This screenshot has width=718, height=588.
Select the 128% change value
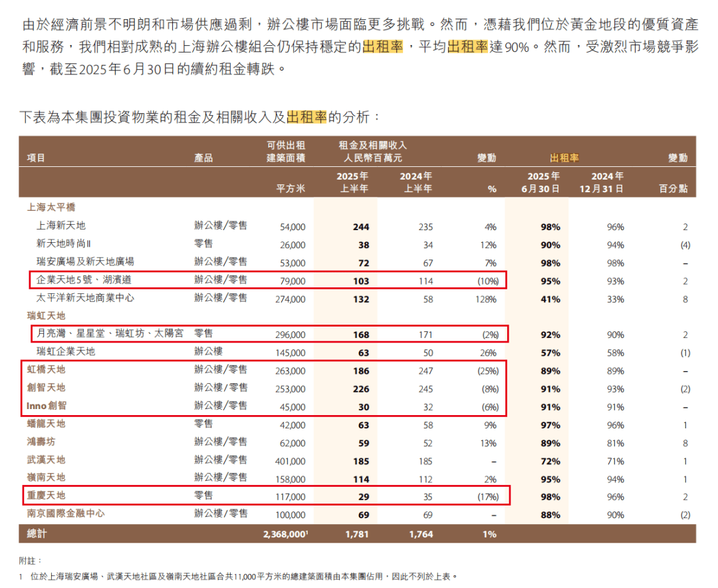pos(485,299)
